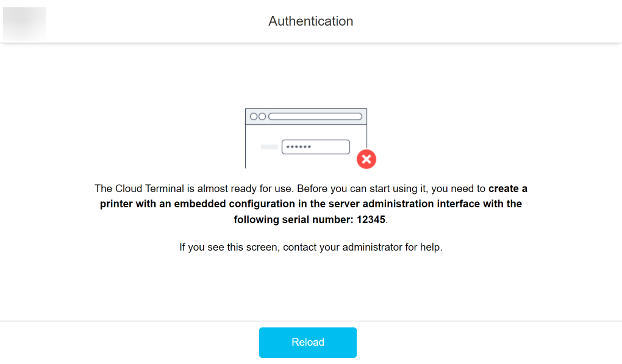Screen dimensions: 622x364
Task: Click the first circle in the illustrated window
Action: click(254, 116)
